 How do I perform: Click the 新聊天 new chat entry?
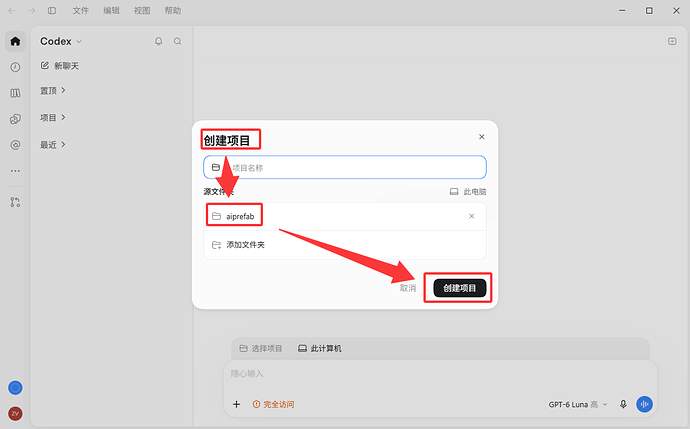(x=60, y=66)
